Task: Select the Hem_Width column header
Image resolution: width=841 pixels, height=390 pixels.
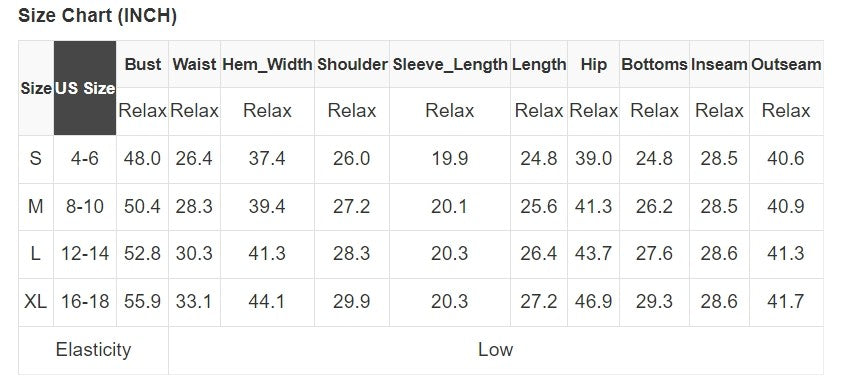Action: (x=267, y=64)
